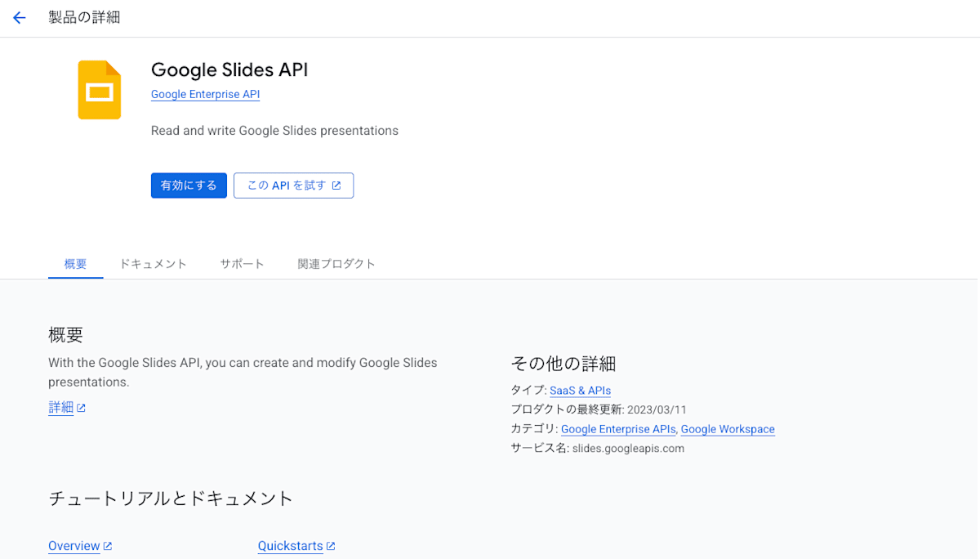Open the サポート tab
Image resolution: width=980 pixels, height=559 pixels.
[242, 264]
